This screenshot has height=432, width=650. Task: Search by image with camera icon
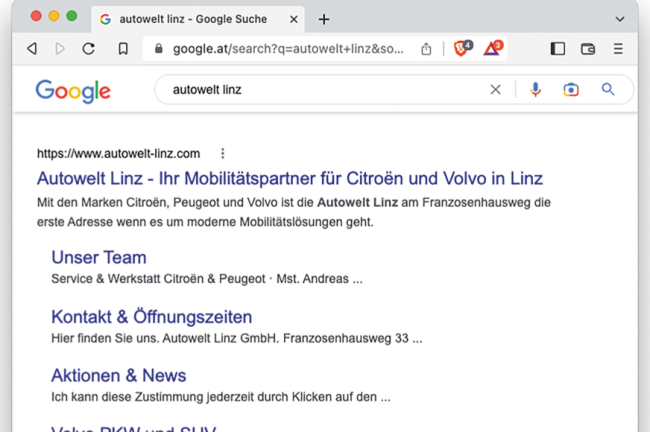click(571, 90)
